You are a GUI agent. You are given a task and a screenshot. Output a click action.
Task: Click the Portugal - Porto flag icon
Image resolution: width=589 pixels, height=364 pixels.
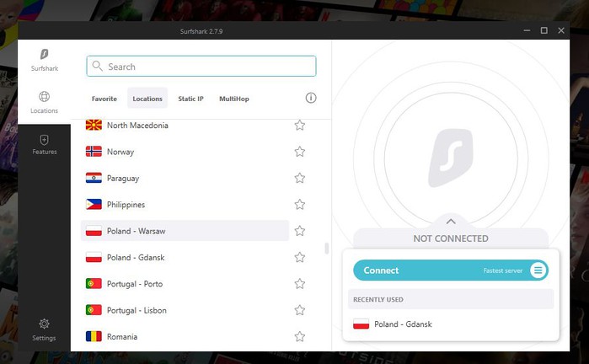point(94,284)
